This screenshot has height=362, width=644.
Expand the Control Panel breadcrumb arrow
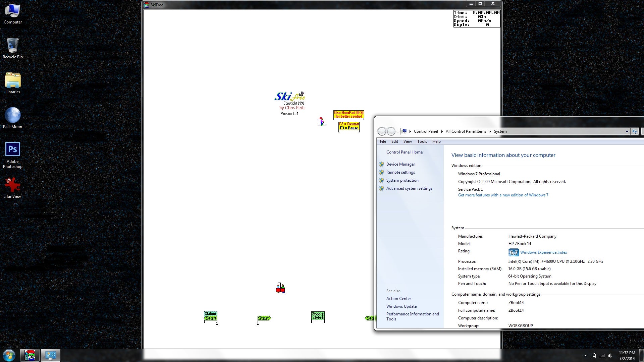[x=442, y=131]
